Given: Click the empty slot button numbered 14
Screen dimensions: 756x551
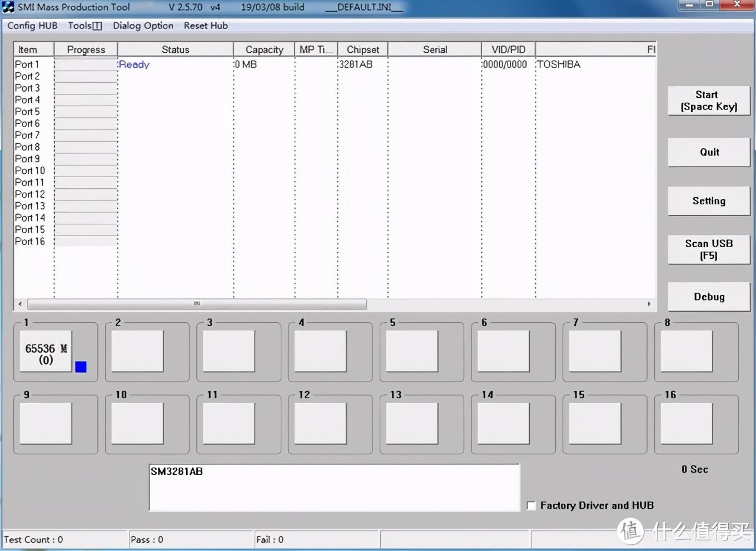Looking at the screenshot, I should pos(504,423).
